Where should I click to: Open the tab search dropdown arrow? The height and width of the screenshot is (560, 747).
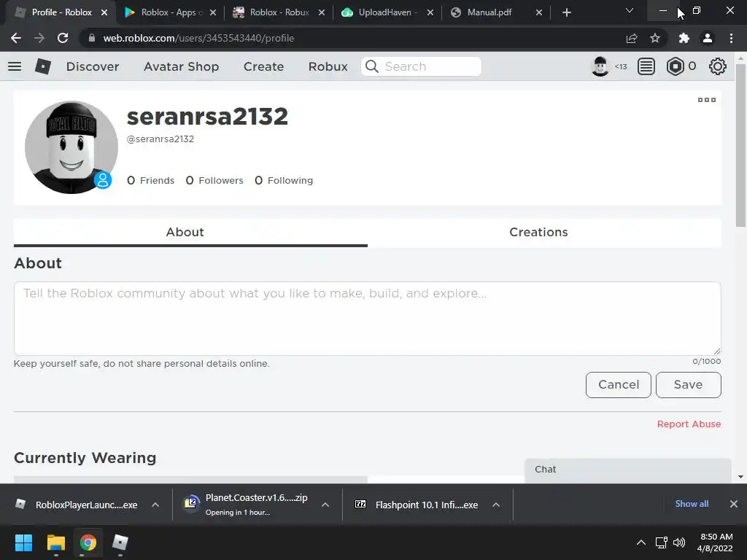click(x=630, y=10)
